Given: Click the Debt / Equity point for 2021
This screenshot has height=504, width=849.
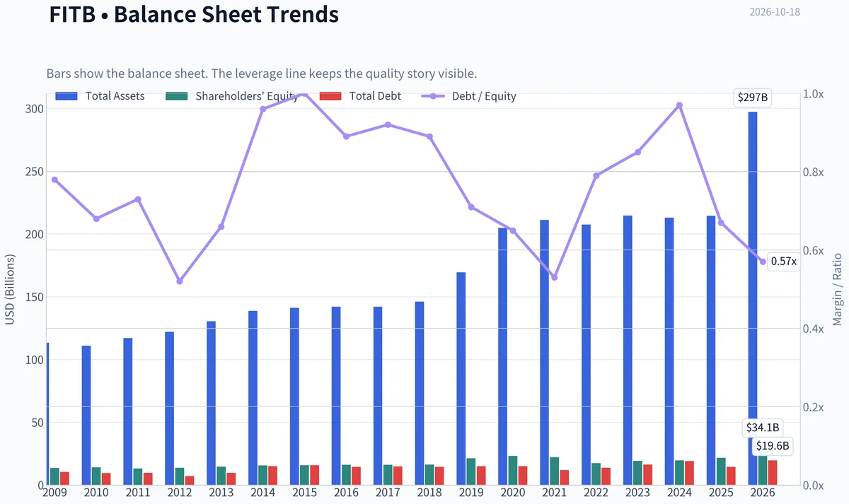Looking at the screenshot, I should [555, 277].
